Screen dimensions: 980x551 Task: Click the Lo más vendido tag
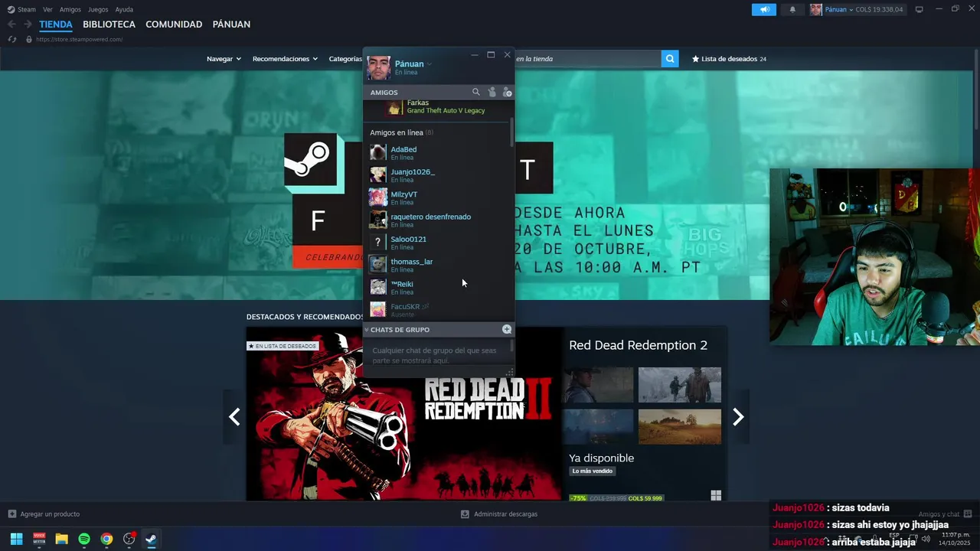(x=593, y=471)
